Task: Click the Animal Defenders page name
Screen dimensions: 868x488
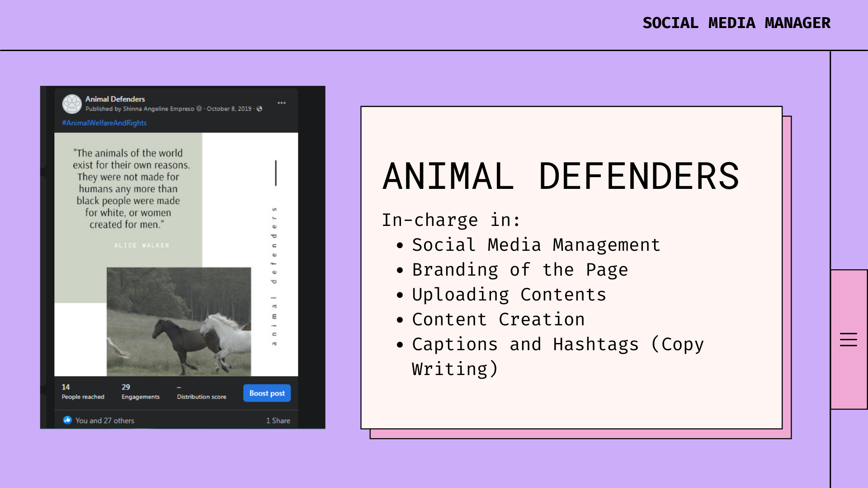Action: pos(115,99)
